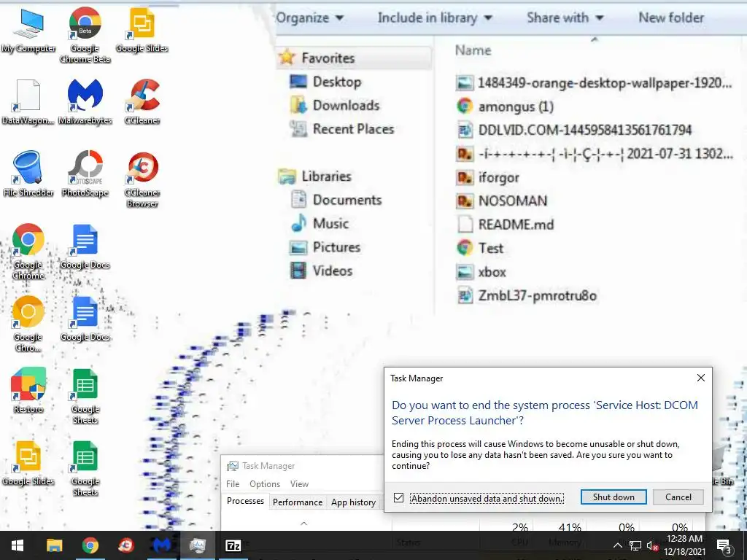Collapse the Task Manager column header chevron
Screen dimensions: 747x560
click(x=303, y=524)
